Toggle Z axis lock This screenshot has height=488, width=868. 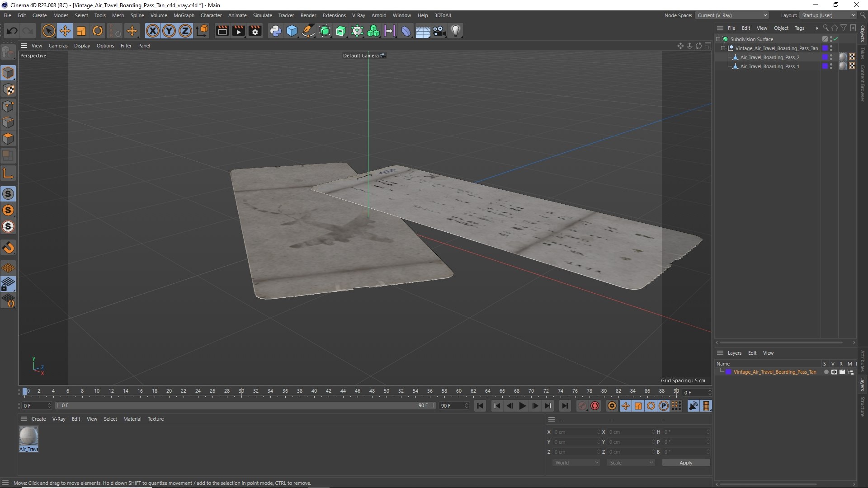click(x=185, y=31)
